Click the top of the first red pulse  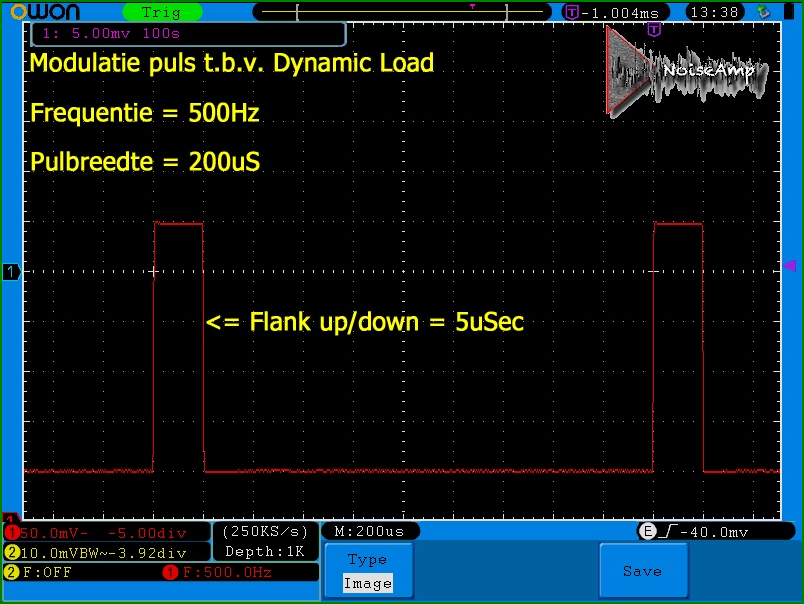click(x=178, y=223)
